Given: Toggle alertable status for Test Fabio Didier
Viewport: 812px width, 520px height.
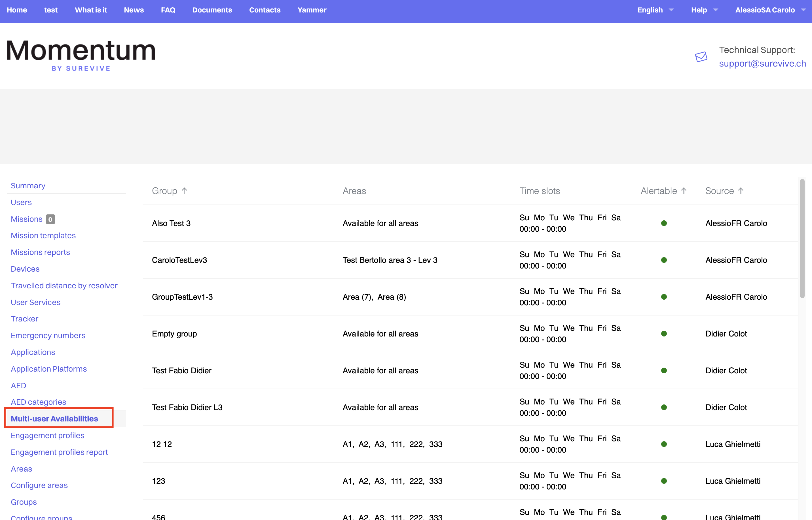Looking at the screenshot, I should click(664, 370).
